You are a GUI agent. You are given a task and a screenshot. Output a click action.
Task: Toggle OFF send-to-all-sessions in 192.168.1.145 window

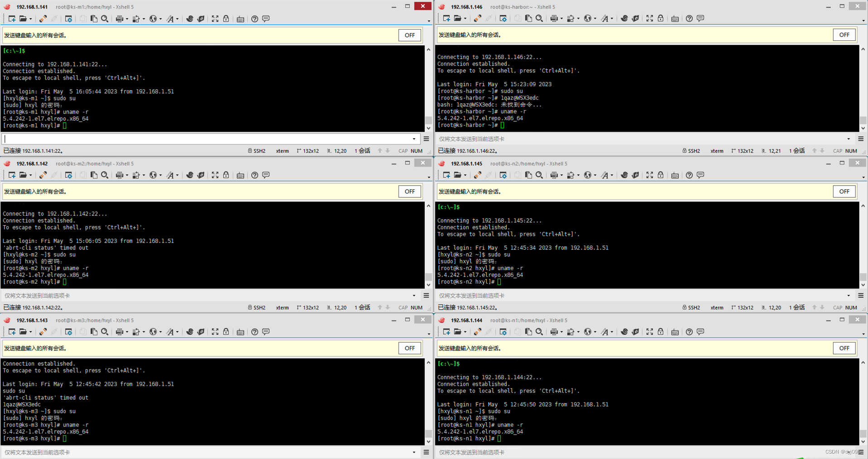[x=844, y=192]
